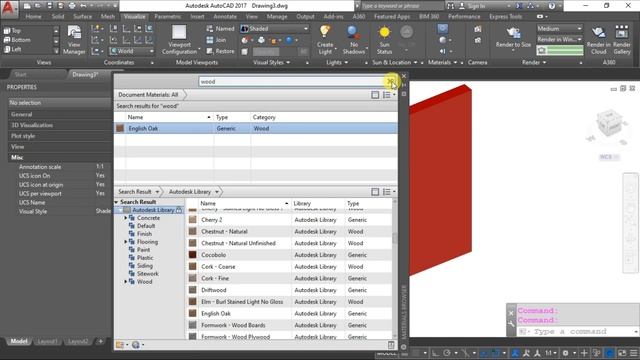This screenshot has width=640, height=360.
Task: Click the Ortho mode status bar icon
Action: pyautogui.click(x=435, y=353)
